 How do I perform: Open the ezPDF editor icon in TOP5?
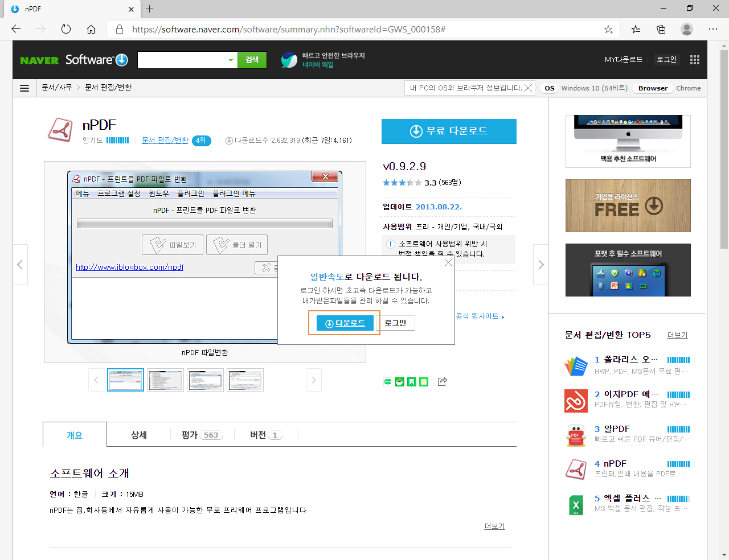point(576,401)
